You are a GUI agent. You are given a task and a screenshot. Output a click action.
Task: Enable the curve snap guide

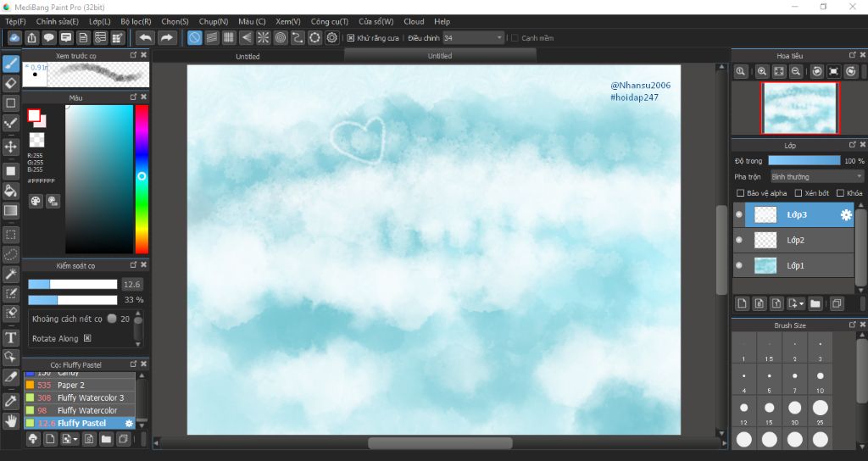298,37
